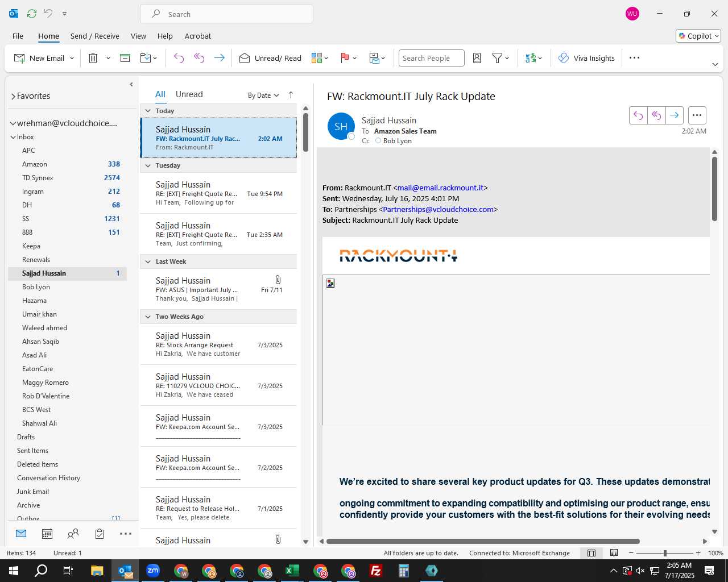Open the Acrobat tab
This screenshot has height=582, width=728.
pos(198,36)
